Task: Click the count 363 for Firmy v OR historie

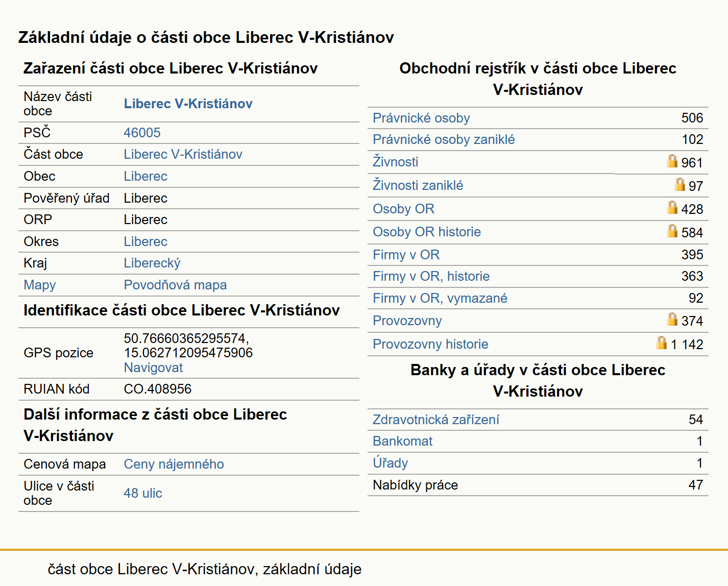Action: pos(692,276)
